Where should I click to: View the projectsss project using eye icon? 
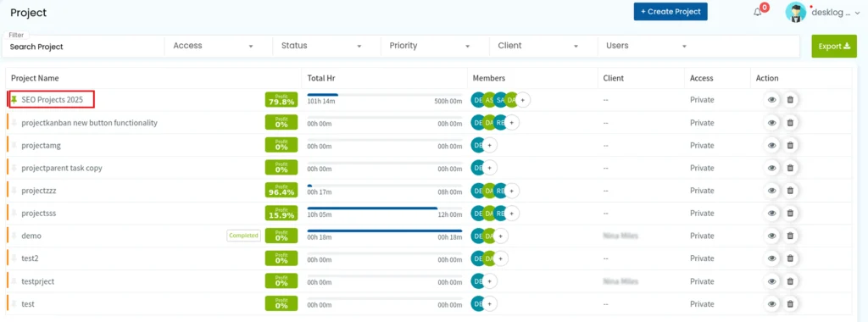click(x=771, y=213)
